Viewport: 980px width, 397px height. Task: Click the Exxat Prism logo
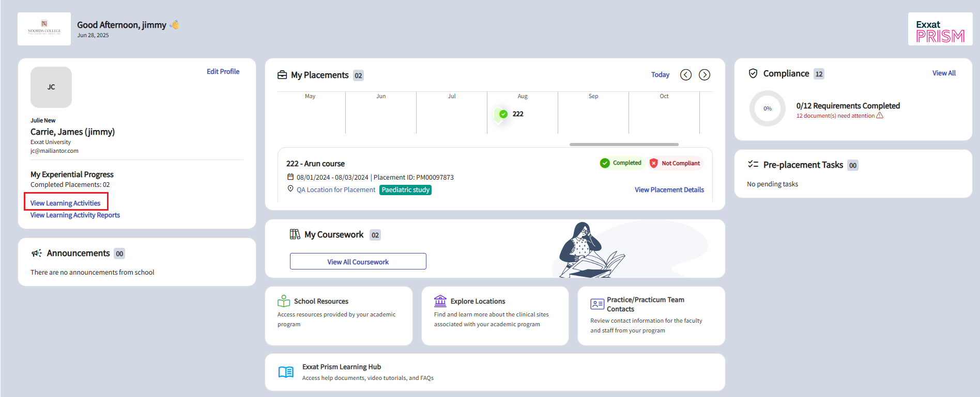(x=940, y=29)
